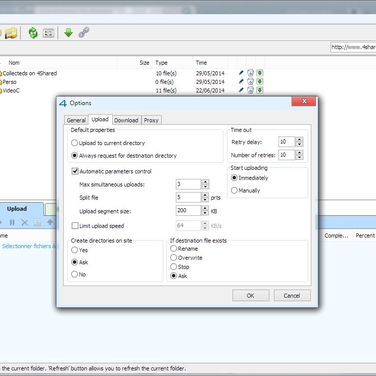Screen dimensions: 376x376
Task: Open the folder icon in the main toolbar
Action: 11,33
